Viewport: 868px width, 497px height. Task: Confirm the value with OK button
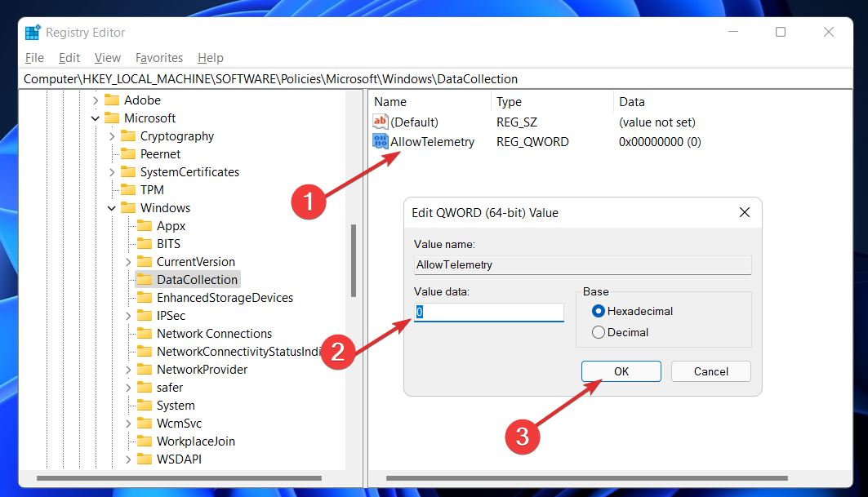click(621, 371)
